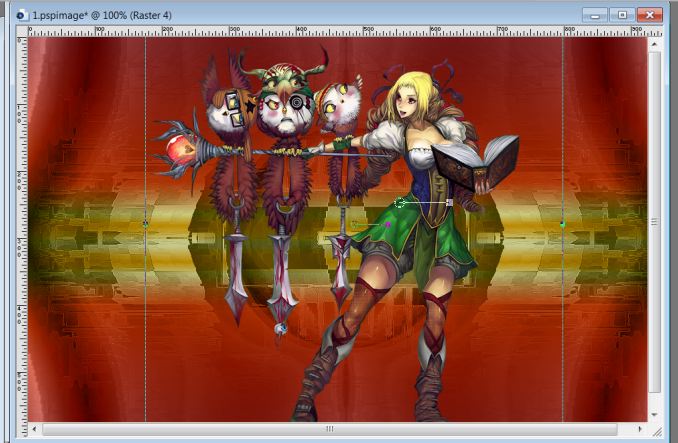
Task: Click the vertical scrollbar thumb
Action: [654, 222]
